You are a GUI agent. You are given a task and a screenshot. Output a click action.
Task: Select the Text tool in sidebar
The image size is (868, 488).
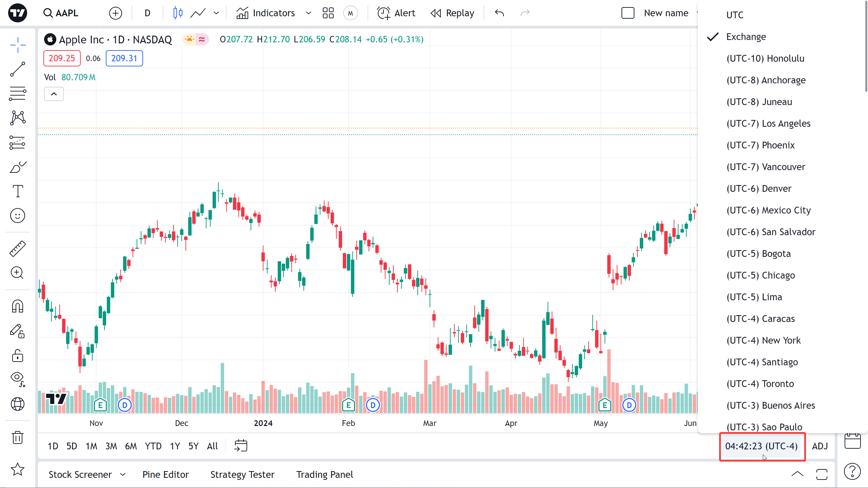(x=18, y=191)
